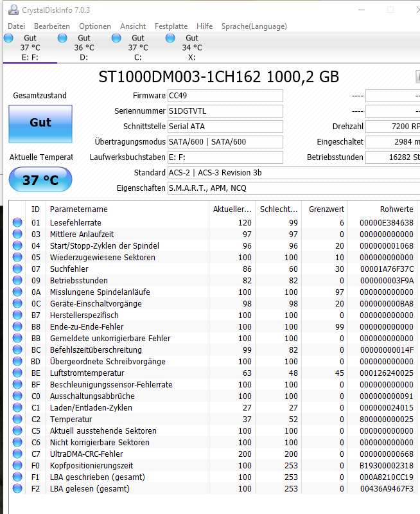Switch to the X: disk tab
This screenshot has height=514, width=420.
tap(191, 48)
